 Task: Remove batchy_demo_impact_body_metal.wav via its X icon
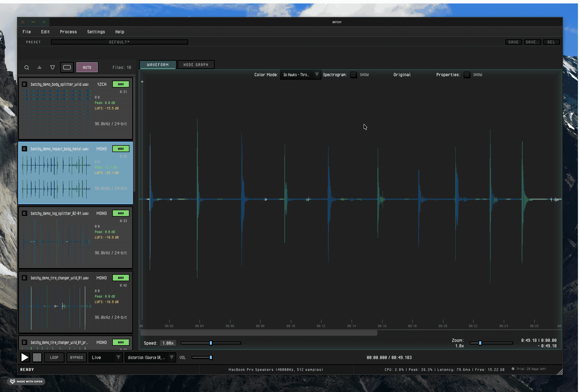pyautogui.click(x=24, y=148)
